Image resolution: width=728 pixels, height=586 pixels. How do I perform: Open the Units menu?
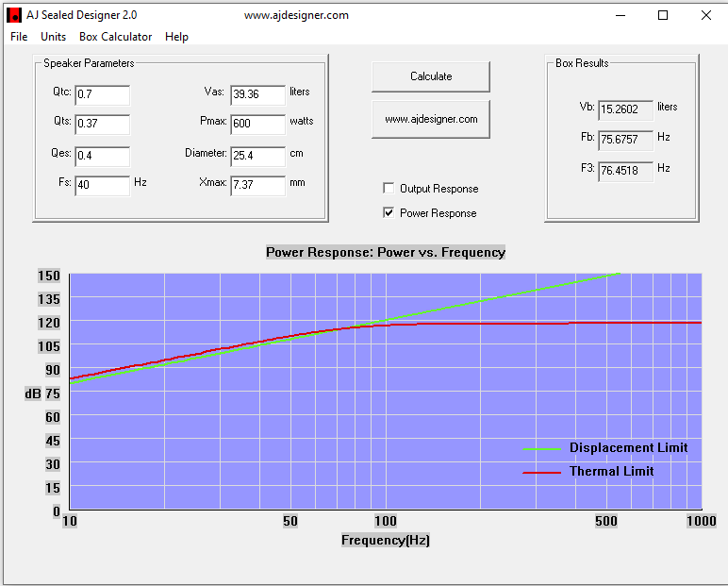pyautogui.click(x=54, y=37)
